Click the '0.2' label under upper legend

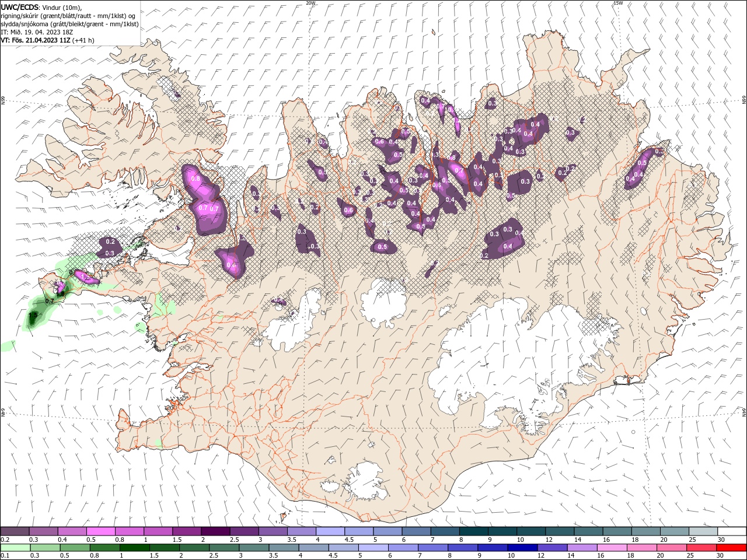pyautogui.click(x=5, y=540)
